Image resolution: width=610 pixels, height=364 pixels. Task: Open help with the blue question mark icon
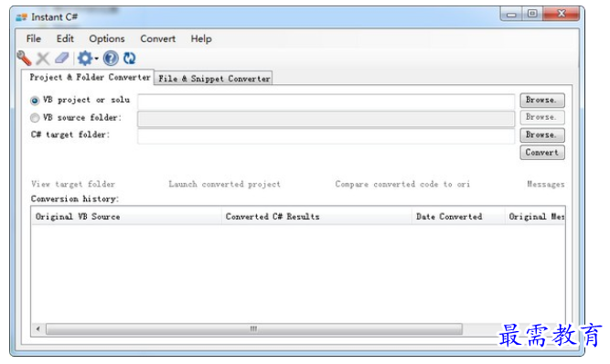point(111,59)
